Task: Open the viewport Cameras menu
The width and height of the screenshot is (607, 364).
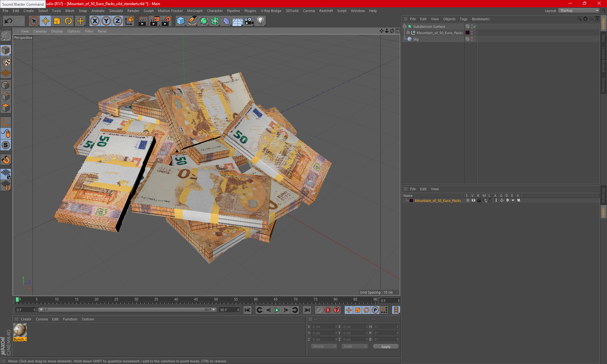Action: click(x=40, y=31)
